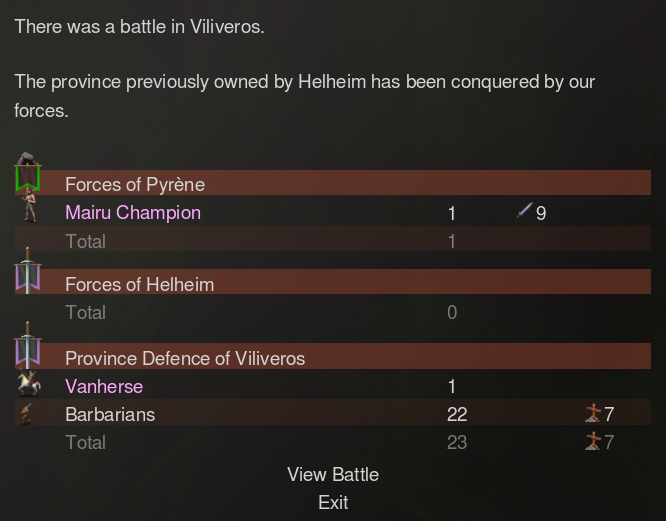Click the grave casualties icon in last Total row
This screenshot has width=666, height=521.
point(593,441)
